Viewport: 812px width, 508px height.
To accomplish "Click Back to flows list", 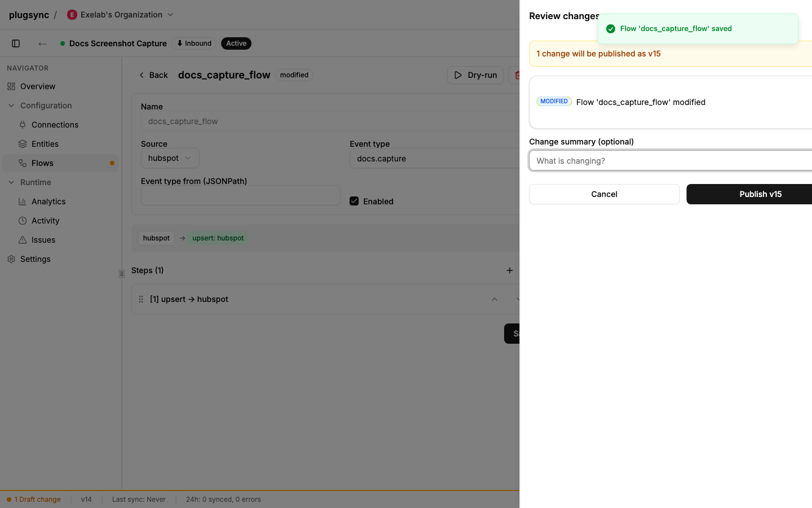I will click(153, 75).
